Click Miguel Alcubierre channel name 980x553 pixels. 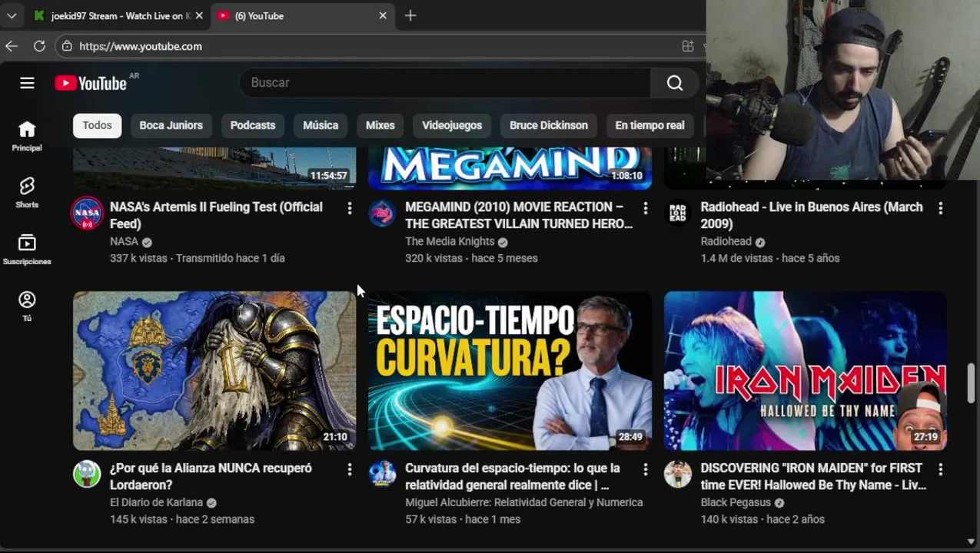523,502
